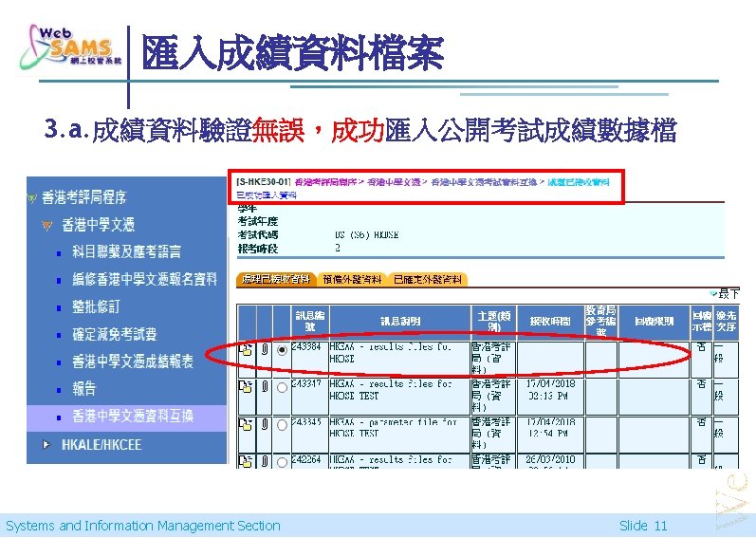Click 接收時間 column header

(x=550, y=321)
